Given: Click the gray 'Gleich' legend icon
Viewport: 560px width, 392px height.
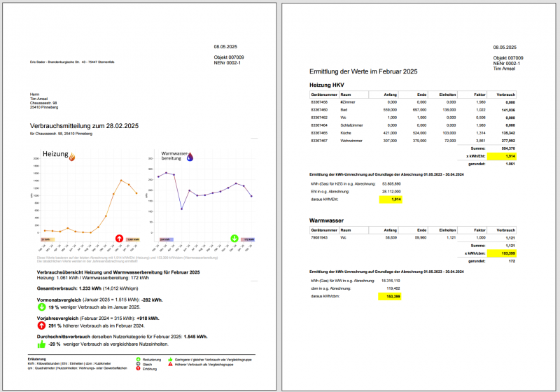Looking at the screenshot, I should [x=138, y=364].
